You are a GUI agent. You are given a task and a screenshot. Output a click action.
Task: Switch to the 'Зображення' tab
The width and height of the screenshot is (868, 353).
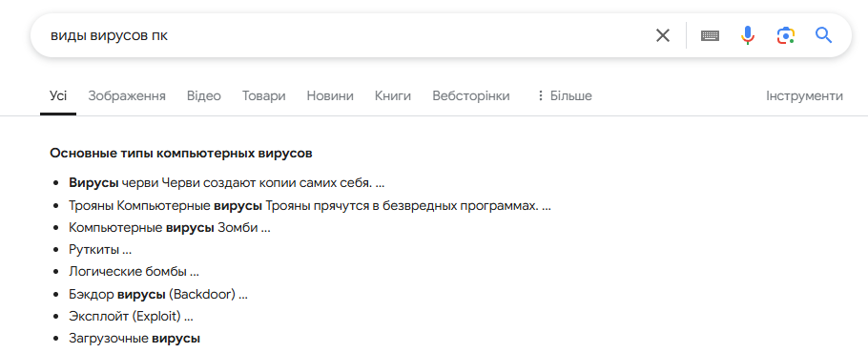click(127, 96)
